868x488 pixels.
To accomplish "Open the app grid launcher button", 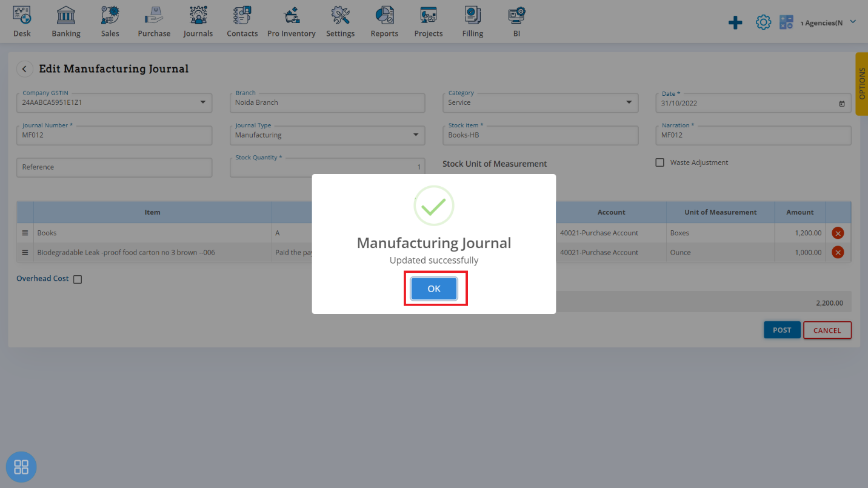I will pyautogui.click(x=21, y=467).
